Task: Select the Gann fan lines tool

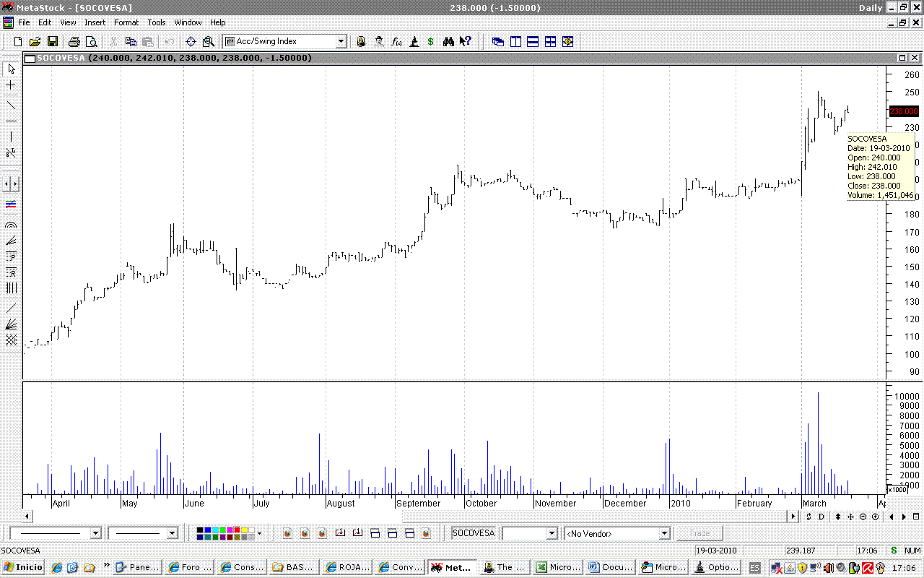Action: click(x=11, y=324)
